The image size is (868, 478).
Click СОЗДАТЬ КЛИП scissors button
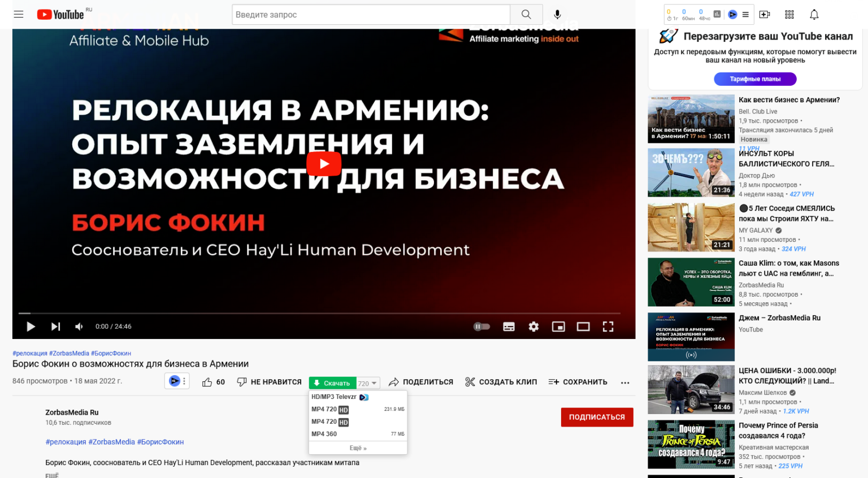[501, 382]
